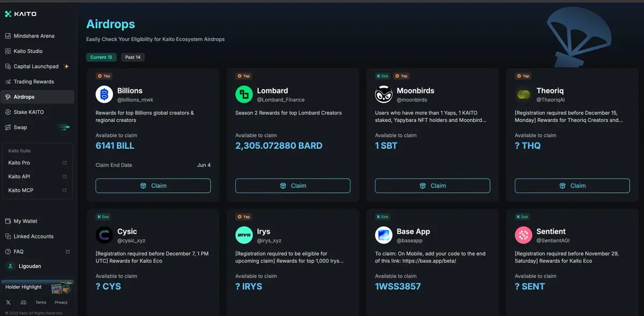The width and height of the screenshot is (644, 316).
Task: Claim the Theoriq THQ airdrop
Action: 572,185
